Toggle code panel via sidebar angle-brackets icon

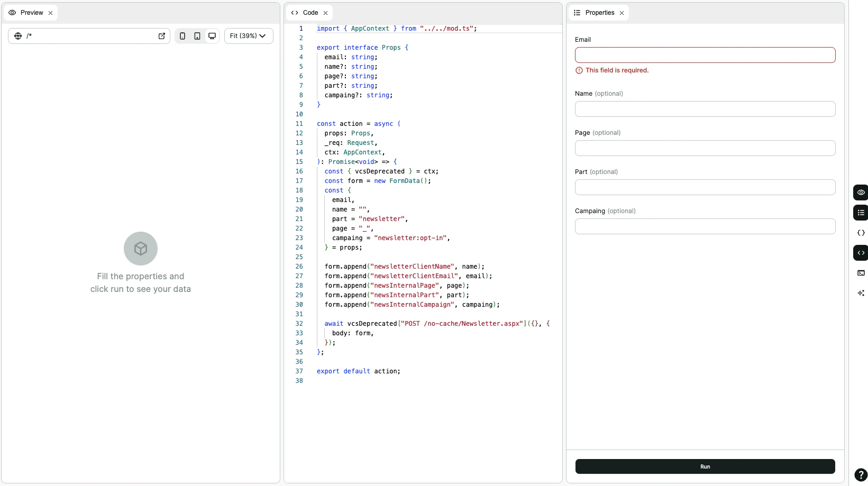click(x=861, y=253)
